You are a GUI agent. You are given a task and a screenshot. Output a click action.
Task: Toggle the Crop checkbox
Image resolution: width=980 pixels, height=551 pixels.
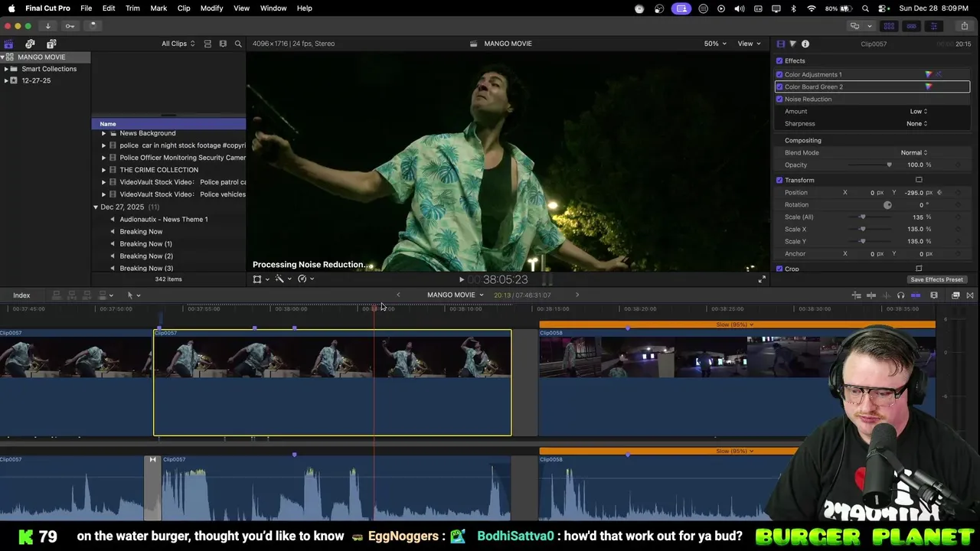point(779,269)
